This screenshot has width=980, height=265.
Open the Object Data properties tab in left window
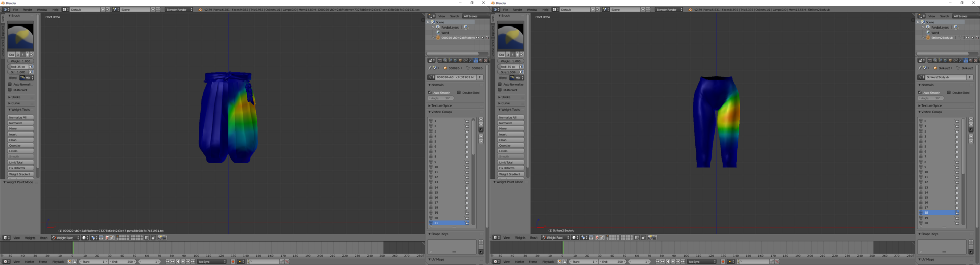tap(476, 60)
